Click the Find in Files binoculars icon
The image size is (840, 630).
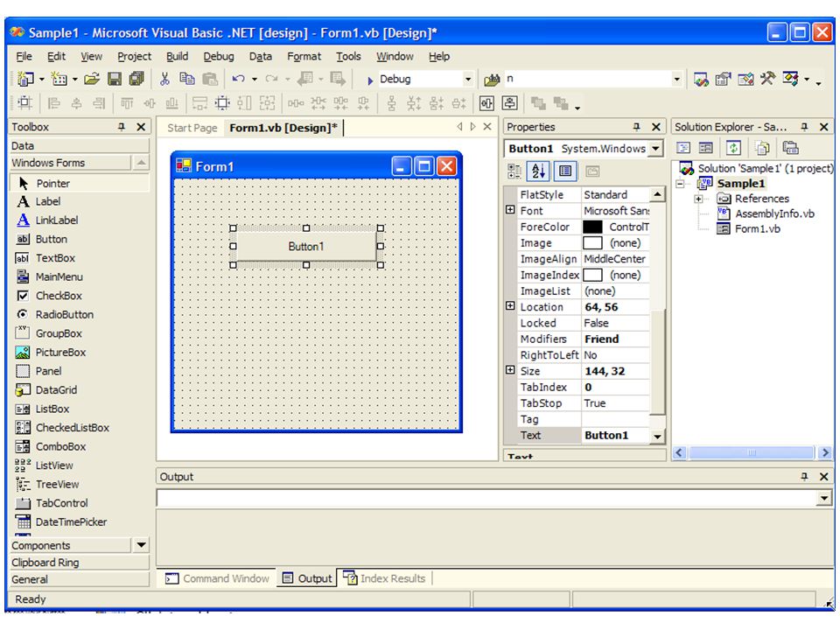pyautogui.click(x=492, y=80)
